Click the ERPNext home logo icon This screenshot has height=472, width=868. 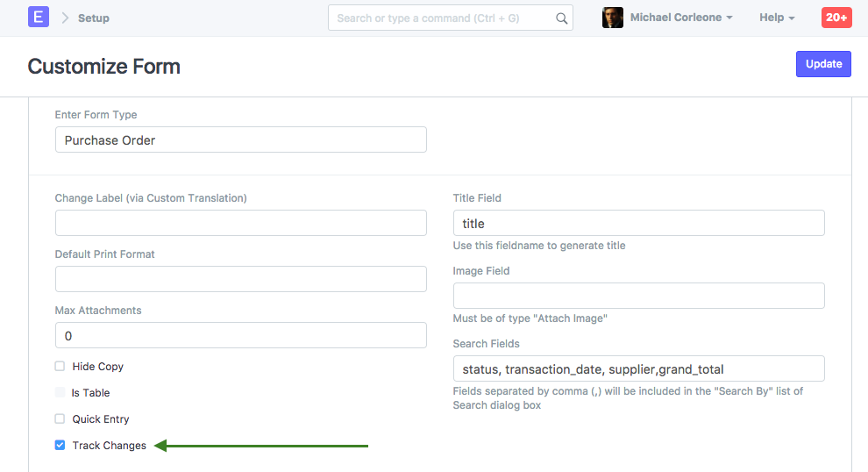coord(39,17)
